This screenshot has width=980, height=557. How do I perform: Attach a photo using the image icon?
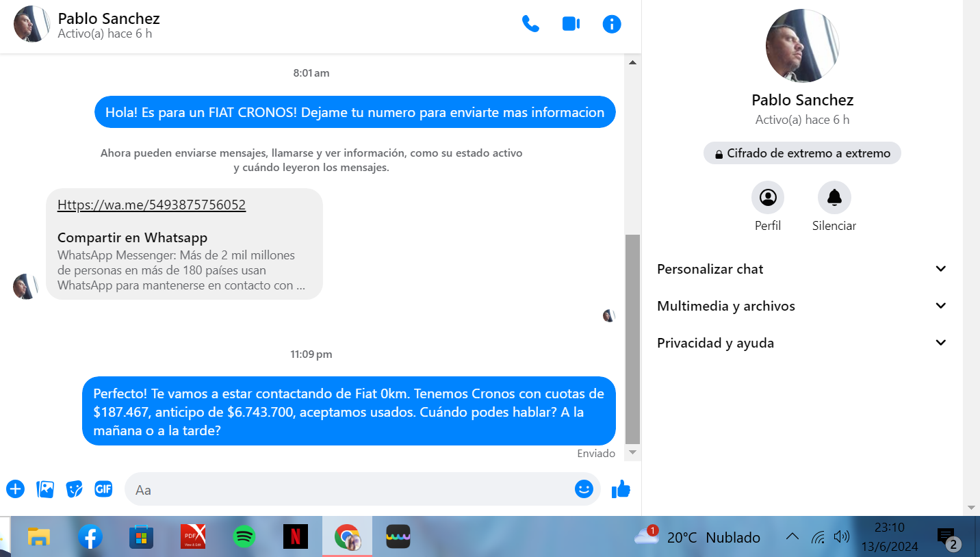pyautogui.click(x=45, y=489)
